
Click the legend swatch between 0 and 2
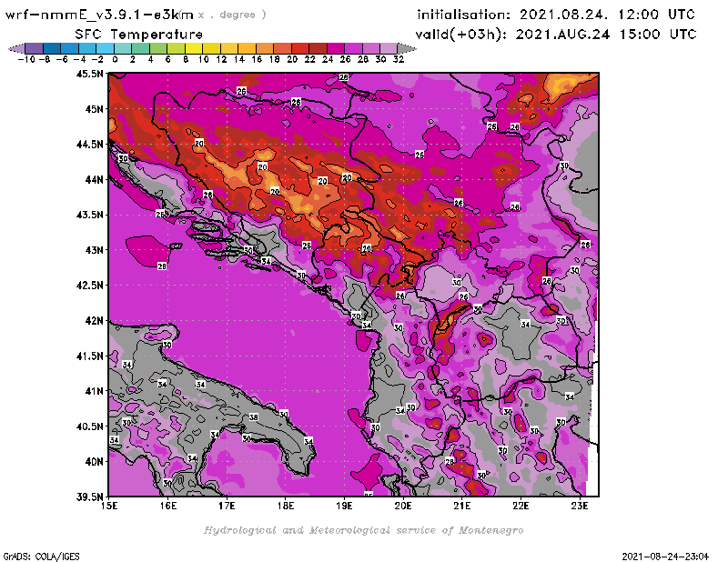coord(123,48)
